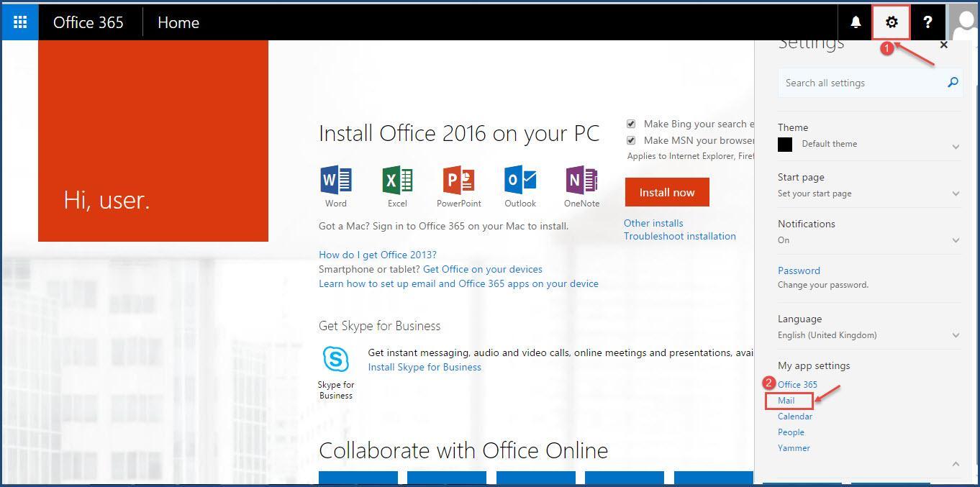Collapse the My app settings section
Viewport: 980px width, 487px height.
pyautogui.click(x=956, y=464)
